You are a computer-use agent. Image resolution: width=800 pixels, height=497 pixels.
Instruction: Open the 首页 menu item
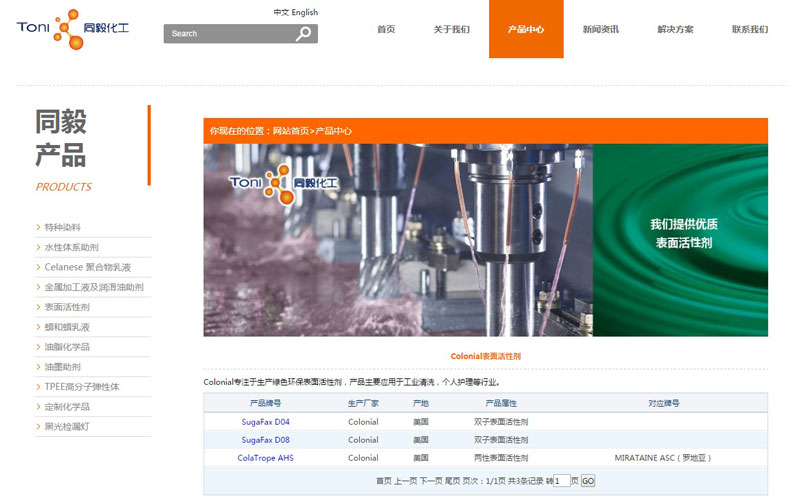tap(386, 29)
